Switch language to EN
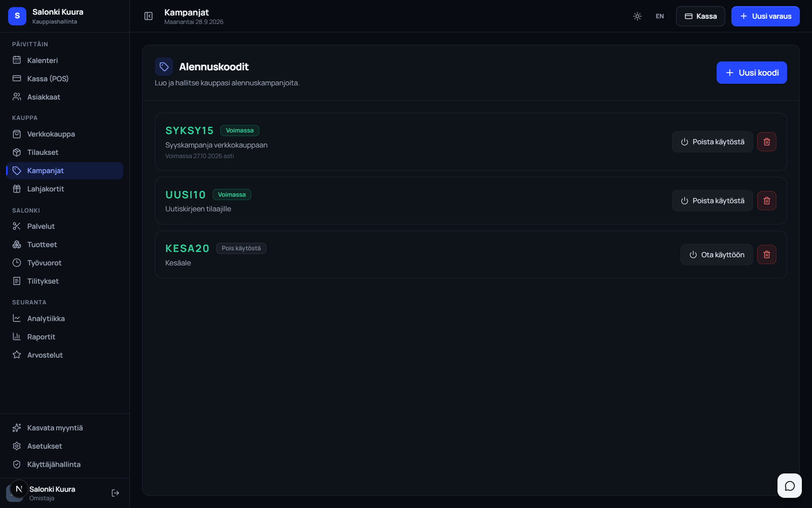 660,16
